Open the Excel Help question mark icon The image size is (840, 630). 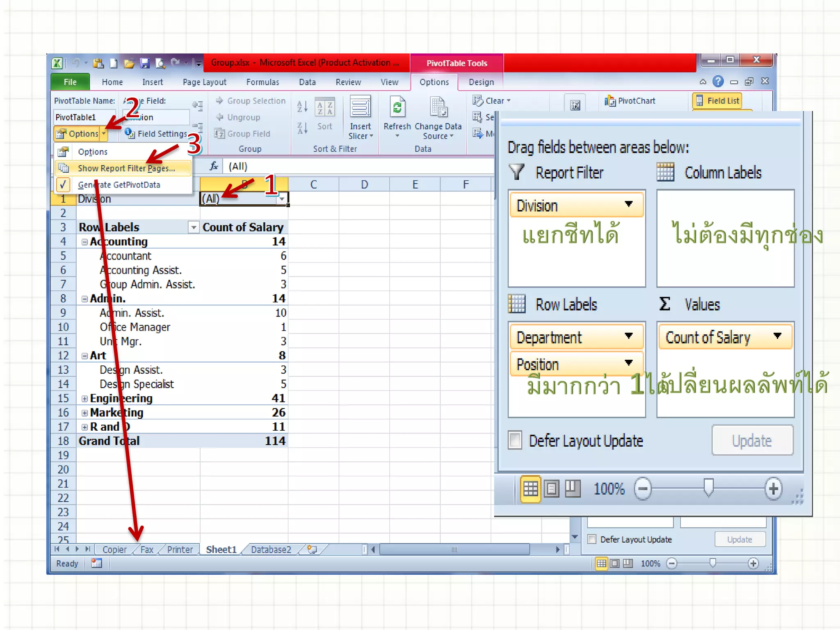pyautogui.click(x=718, y=82)
